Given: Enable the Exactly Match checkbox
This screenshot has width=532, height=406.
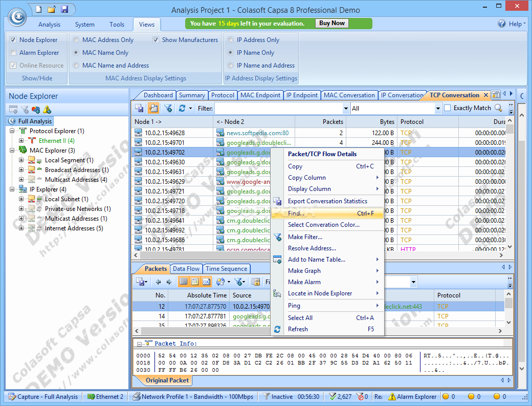Looking at the screenshot, I should pos(448,108).
